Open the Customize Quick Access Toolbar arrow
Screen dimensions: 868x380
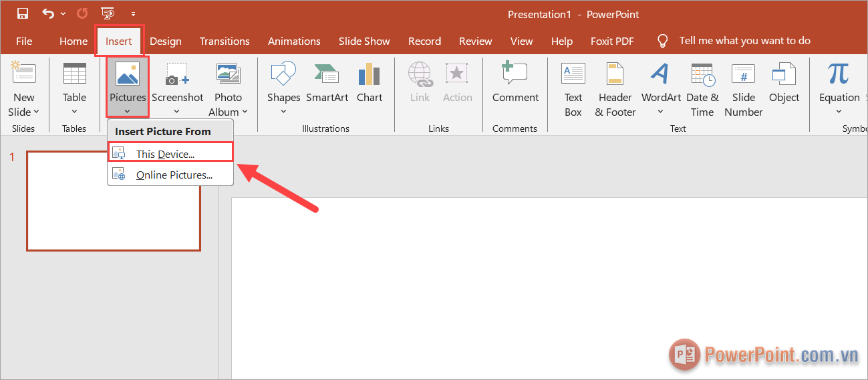pos(133,14)
